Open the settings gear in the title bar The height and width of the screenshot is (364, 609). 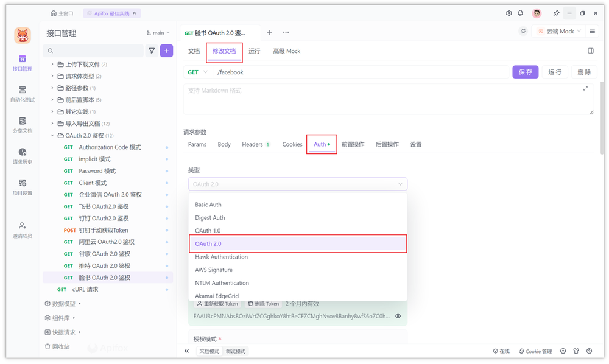click(x=509, y=12)
